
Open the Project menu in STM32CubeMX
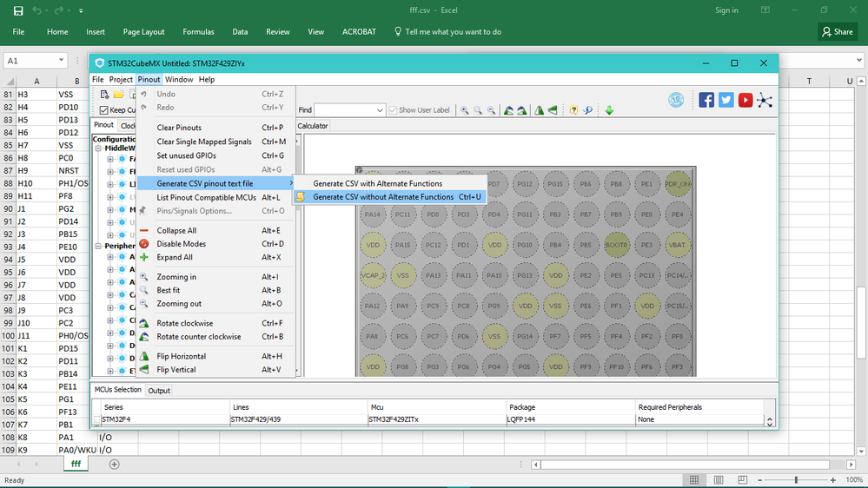(121, 80)
